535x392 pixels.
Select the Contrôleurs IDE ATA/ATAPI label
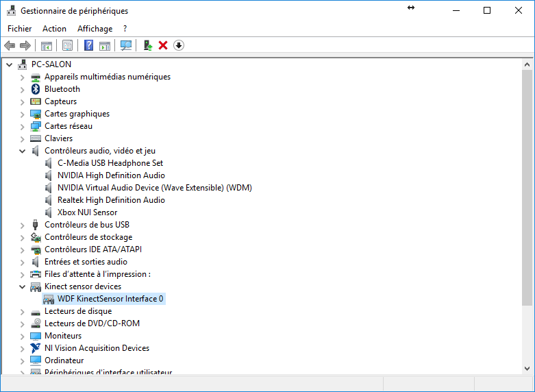[x=93, y=249]
